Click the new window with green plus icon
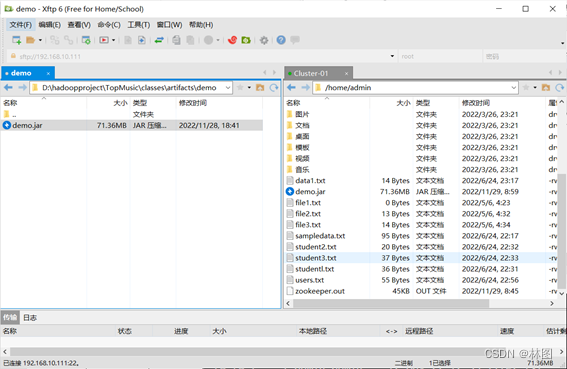The image size is (567, 369). pyautogui.click(x=86, y=40)
